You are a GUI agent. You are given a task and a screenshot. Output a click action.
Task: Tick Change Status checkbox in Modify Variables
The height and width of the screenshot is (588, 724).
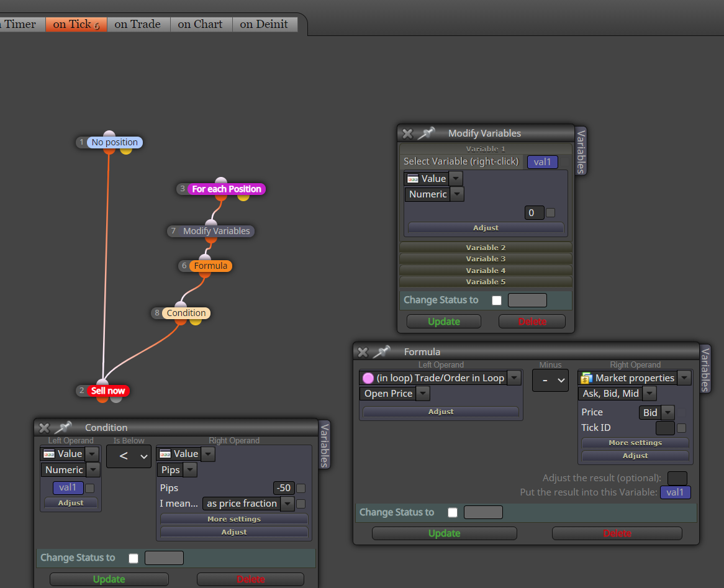497,301
